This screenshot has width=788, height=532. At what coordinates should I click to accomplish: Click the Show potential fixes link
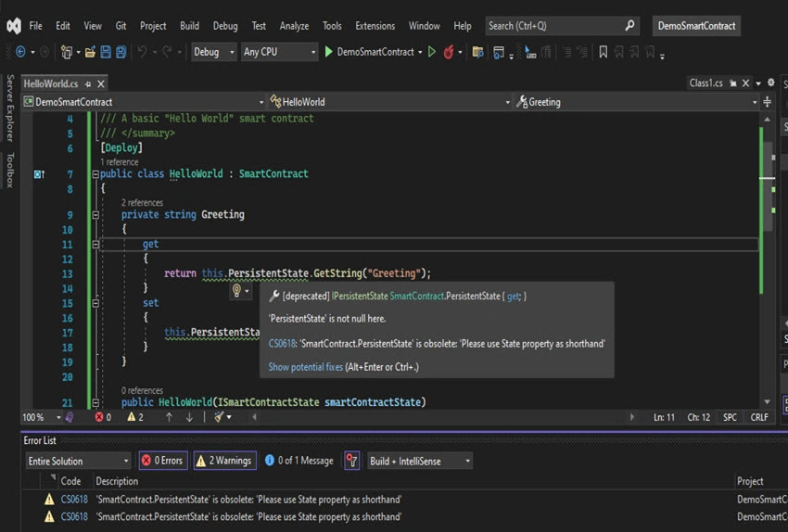point(306,367)
